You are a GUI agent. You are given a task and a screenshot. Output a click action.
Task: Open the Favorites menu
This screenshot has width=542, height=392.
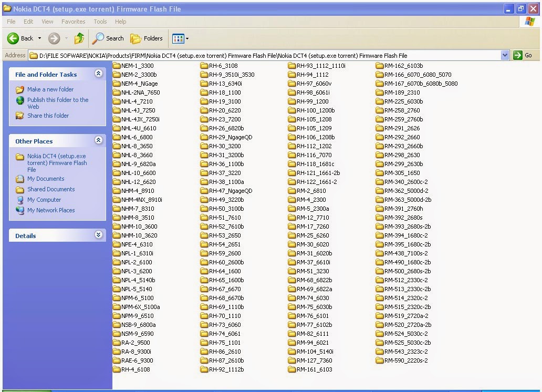pos(73,22)
